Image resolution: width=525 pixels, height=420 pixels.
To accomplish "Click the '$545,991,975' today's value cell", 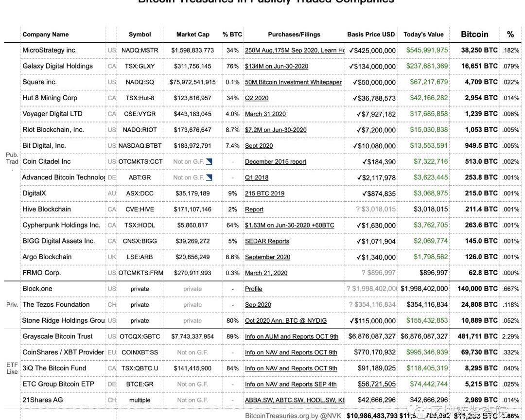I will coord(427,50).
